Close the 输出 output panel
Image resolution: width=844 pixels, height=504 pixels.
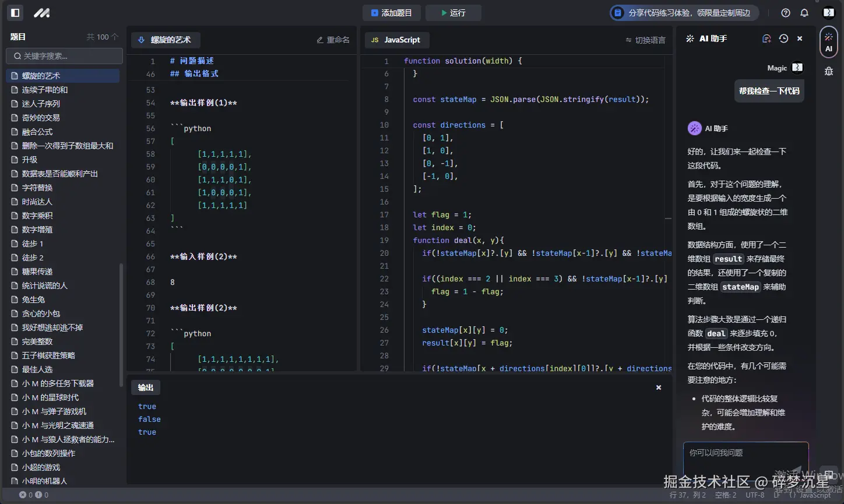[659, 387]
